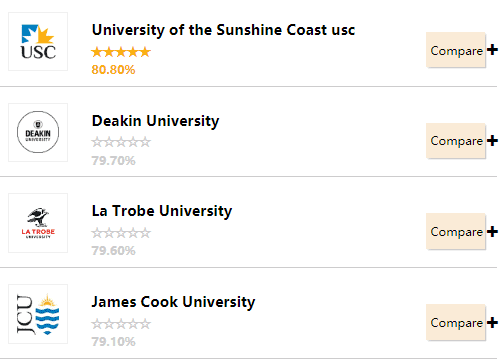Click plus icon beside La Trobe Compare
503x362 pixels.
492,231
